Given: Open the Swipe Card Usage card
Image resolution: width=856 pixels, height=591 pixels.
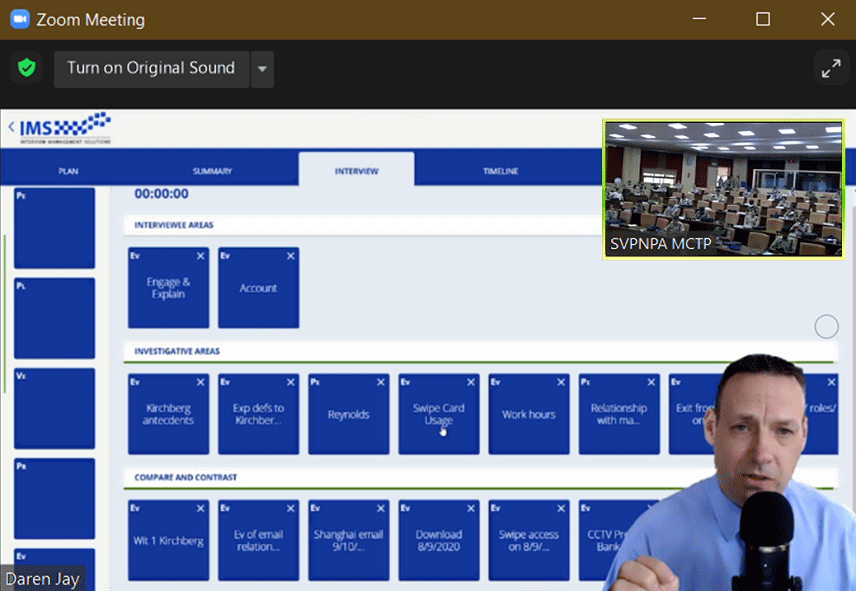Looking at the screenshot, I should pos(438,414).
